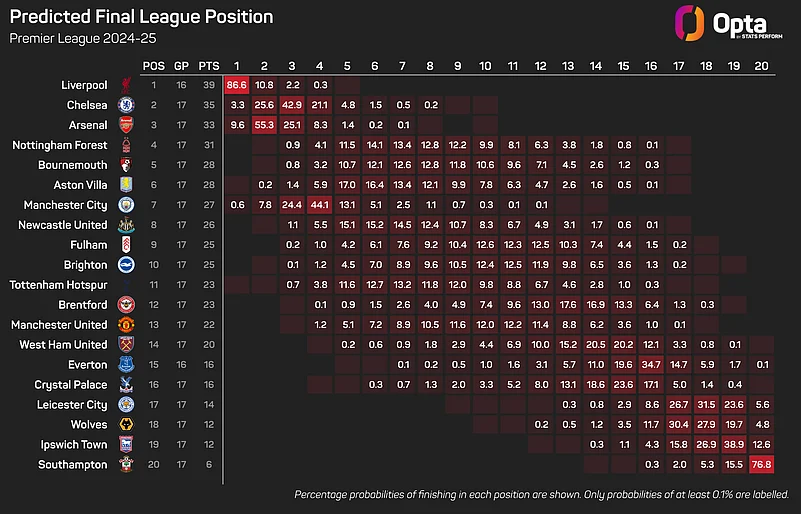The width and height of the screenshot is (801, 514).
Task: Click the Southampton club crest
Action: [x=127, y=463]
